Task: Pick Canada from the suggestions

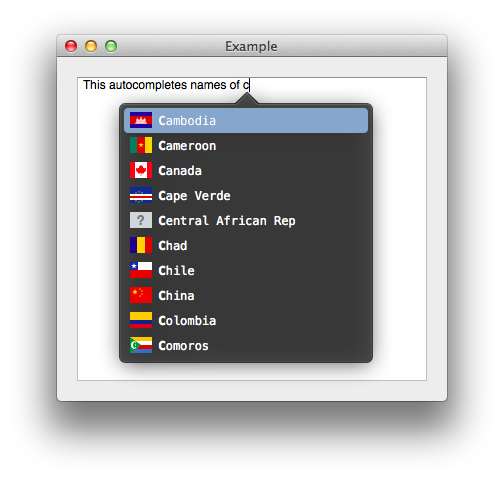Action: pos(246,171)
